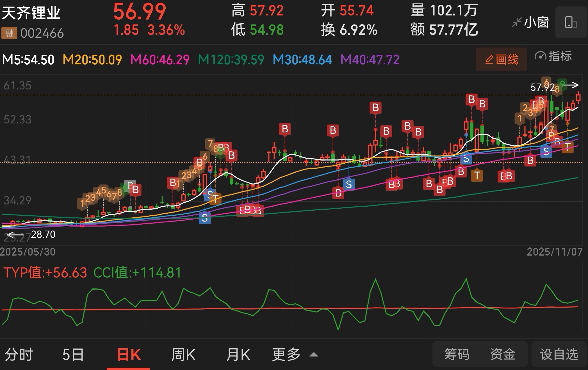This screenshot has height=370, width=588.
Task: Tap the CCI值 indicator readout
Action: coord(137,273)
